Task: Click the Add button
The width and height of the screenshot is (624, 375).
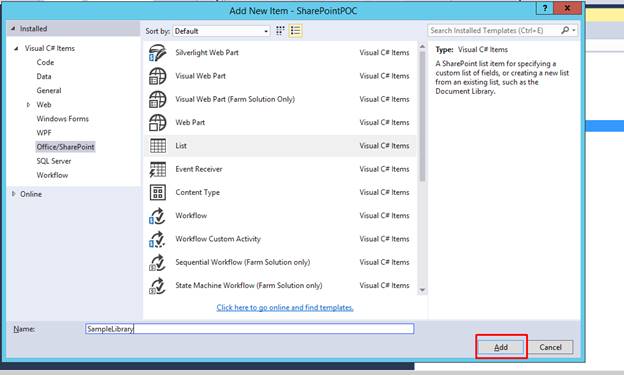Action: (x=501, y=347)
